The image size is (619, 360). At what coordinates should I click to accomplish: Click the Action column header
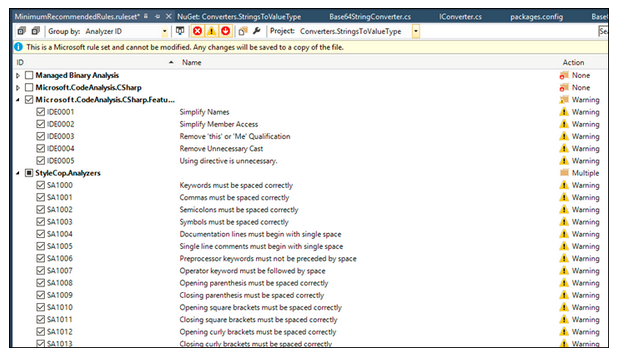[x=573, y=62]
